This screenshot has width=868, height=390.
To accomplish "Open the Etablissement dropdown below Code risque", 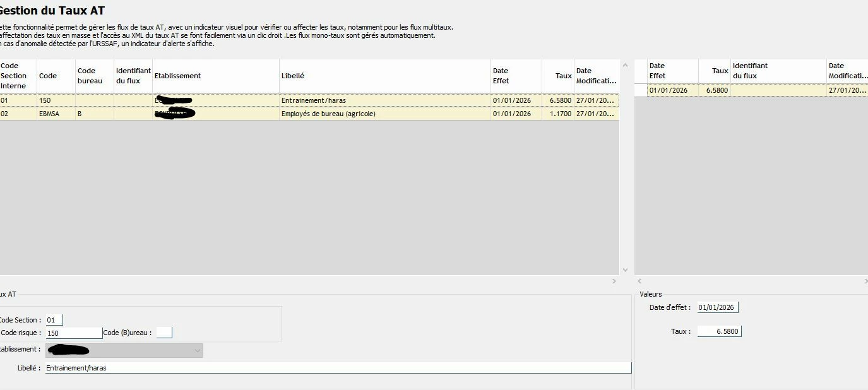I will coord(124,350).
